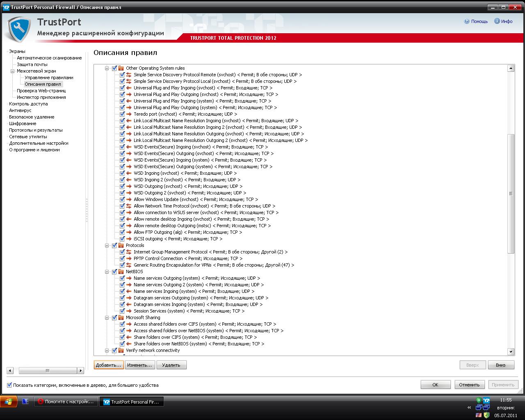Image resolution: width=525 pixels, height=420 pixels.
Task: Click the arrow icon of Allow Windows Update rule
Action: (129, 199)
